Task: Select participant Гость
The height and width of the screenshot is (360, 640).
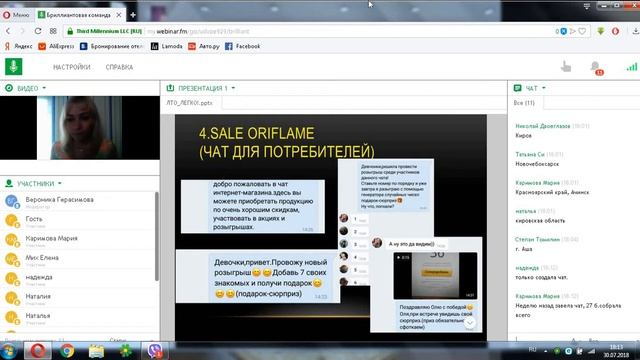Action: [78, 221]
